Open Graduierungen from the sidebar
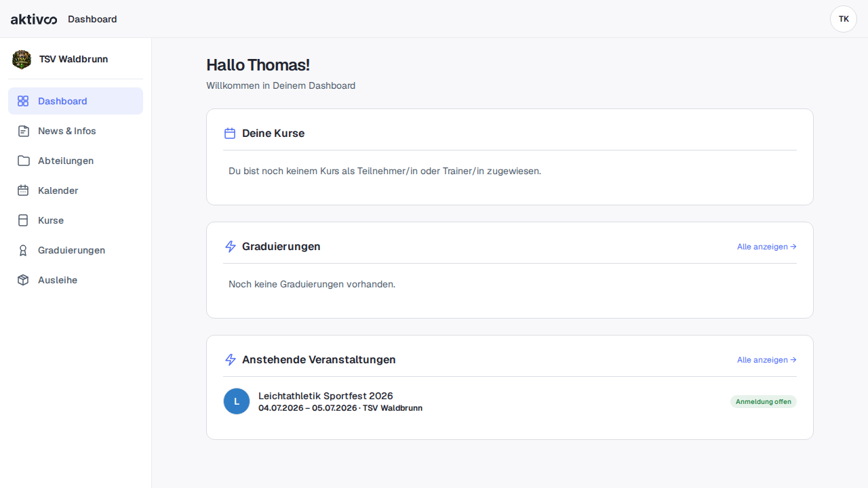This screenshot has height=488, width=868. click(x=75, y=250)
